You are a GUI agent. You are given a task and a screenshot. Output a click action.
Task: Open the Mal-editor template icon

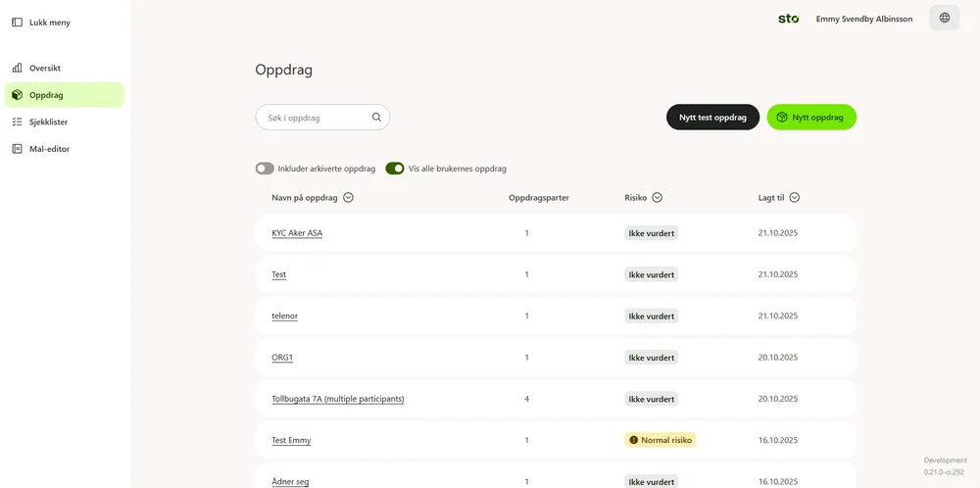(x=17, y=149)
